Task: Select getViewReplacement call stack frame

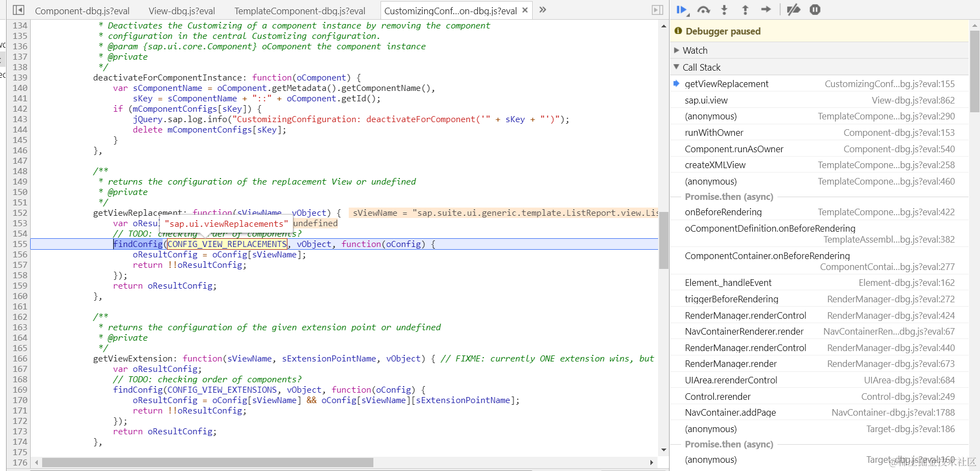Action: (x=820, y=84)
